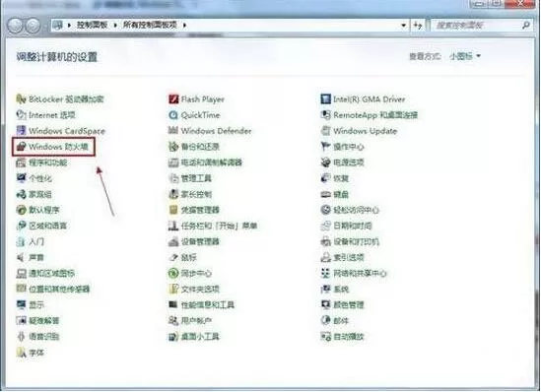Open Windows Update
The height and width of the screenshot is (392, 541).
point(359,131)
